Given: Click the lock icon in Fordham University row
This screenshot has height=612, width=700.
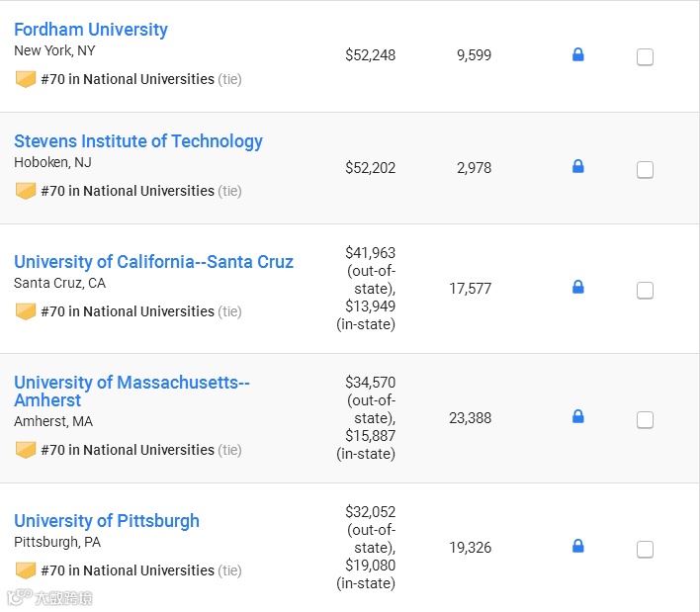Looking at the screenshot, I should click(578, 55).
